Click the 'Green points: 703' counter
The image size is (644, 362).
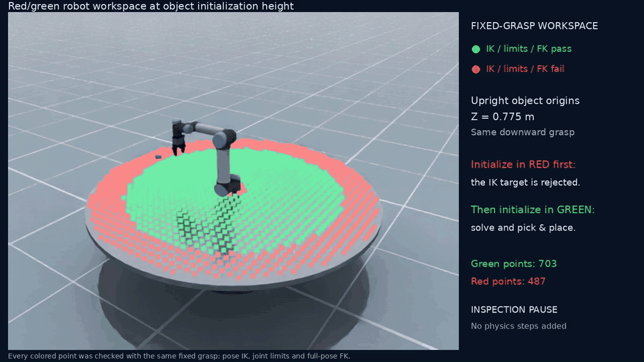[x=513, y=264]
